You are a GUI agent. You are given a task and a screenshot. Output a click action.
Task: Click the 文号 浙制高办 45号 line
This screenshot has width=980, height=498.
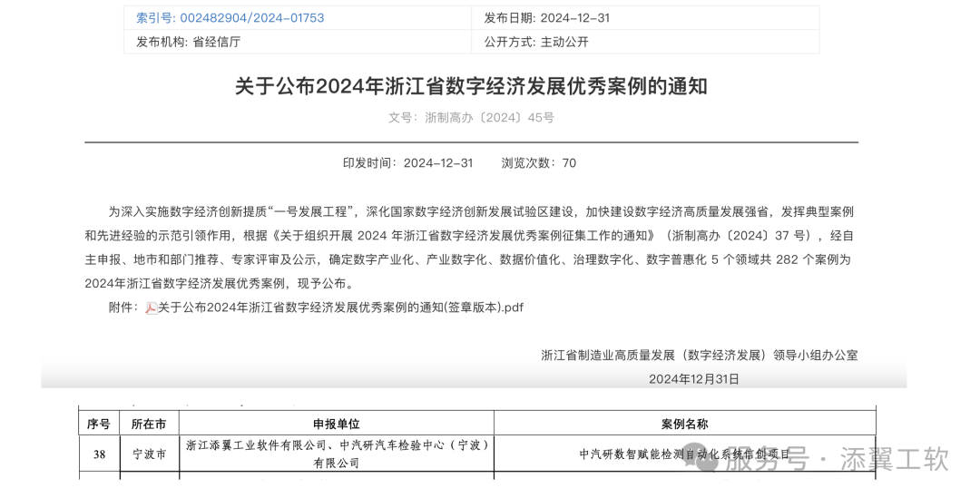pyautogui.click(x=471, y=117)
